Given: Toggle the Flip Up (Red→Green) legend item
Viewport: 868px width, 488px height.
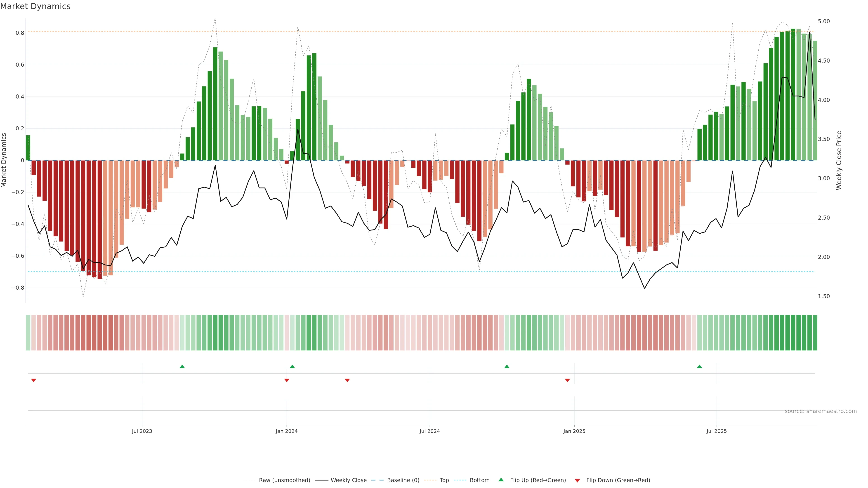Looking at the screenshot, I should click(538, 480).
